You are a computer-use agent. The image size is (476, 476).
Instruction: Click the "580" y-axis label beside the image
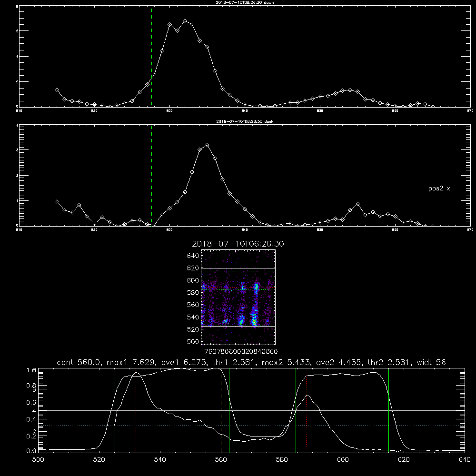click(x=193, y=293)
